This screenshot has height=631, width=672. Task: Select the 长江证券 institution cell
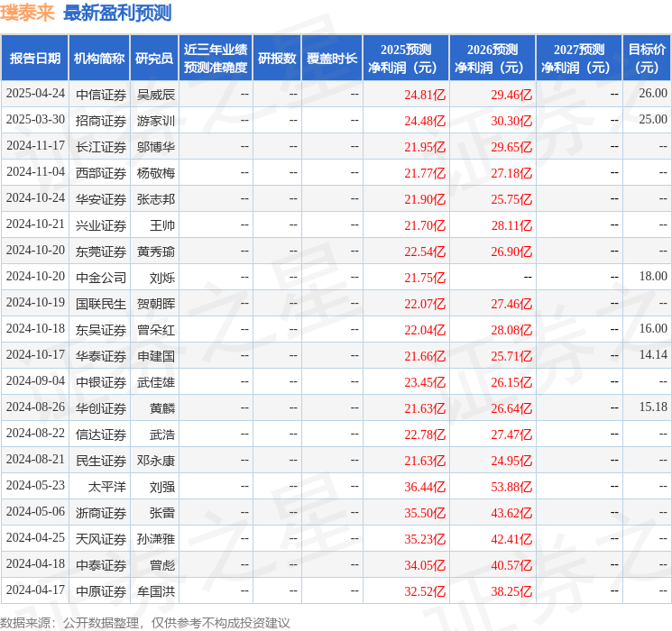pyautogui.click(x=101, y=147)
